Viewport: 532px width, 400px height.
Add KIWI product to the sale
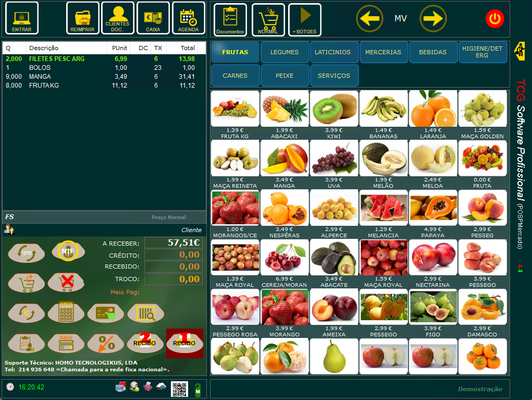pos(333,113)
